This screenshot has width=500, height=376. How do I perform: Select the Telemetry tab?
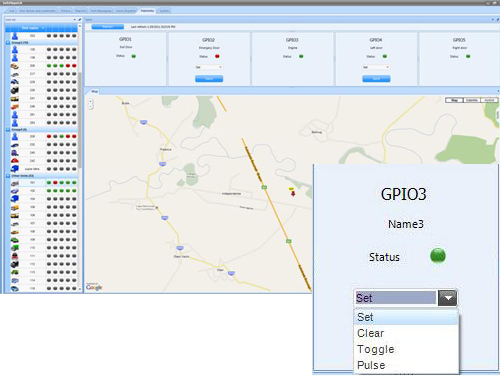click(x=147, y=11)
